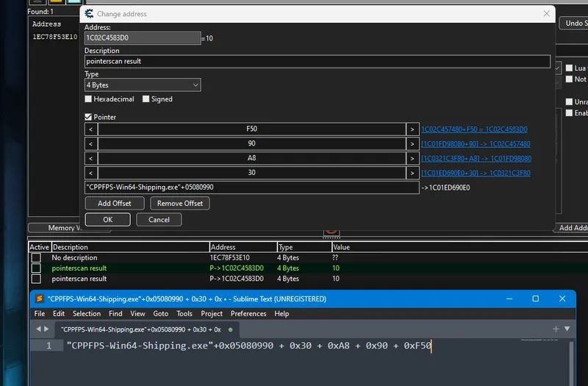Increase the A8 offset with right arrow
Viewport: 588px width, 386px height.
(412, 158)
